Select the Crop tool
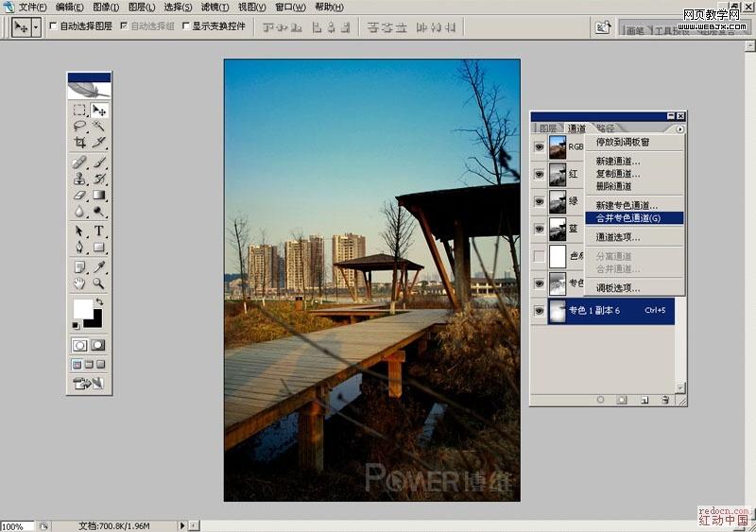The image size is (756, 532). point(79,143)
